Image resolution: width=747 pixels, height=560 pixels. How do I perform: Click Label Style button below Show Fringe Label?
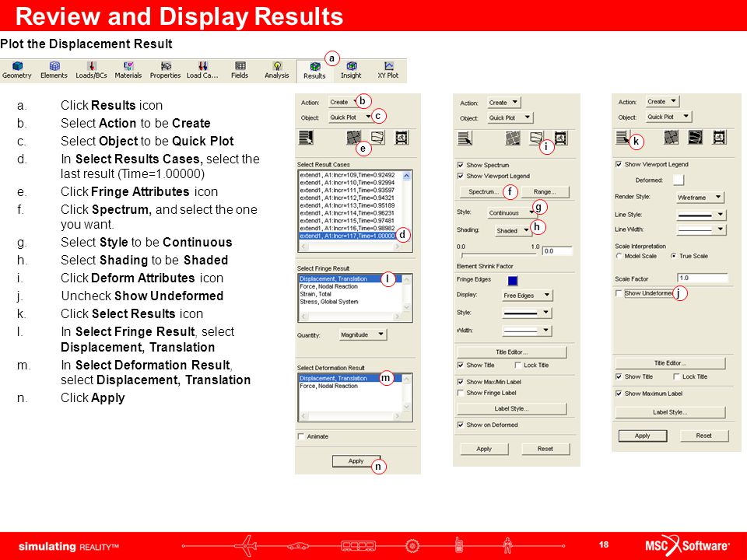coord(512,408)
